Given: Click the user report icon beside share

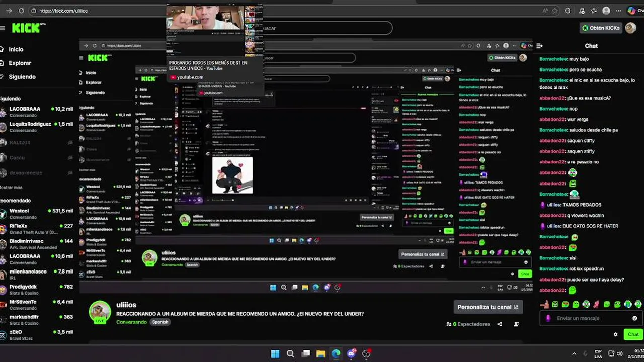Looking at the screenshot, I should pos(516,324).
